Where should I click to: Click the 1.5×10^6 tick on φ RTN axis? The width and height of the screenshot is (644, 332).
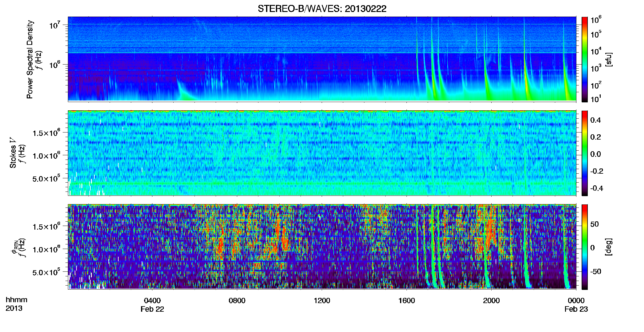click(x=46, y=226)
